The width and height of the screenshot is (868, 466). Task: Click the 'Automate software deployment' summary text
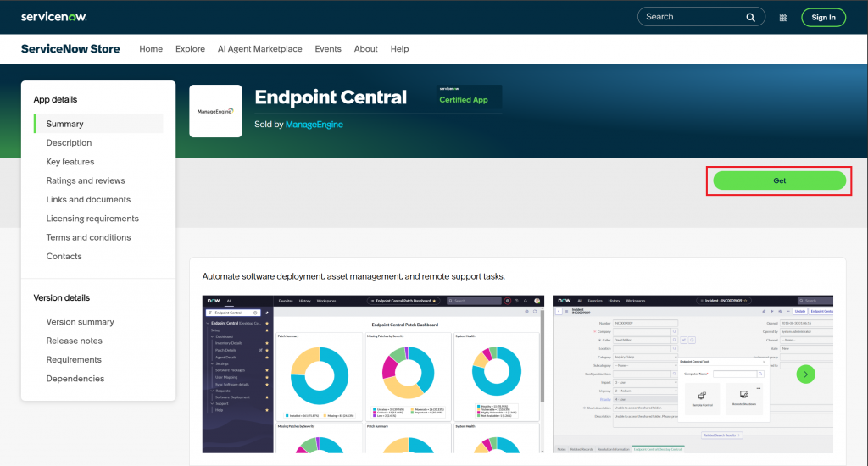(x=353, y=276)
